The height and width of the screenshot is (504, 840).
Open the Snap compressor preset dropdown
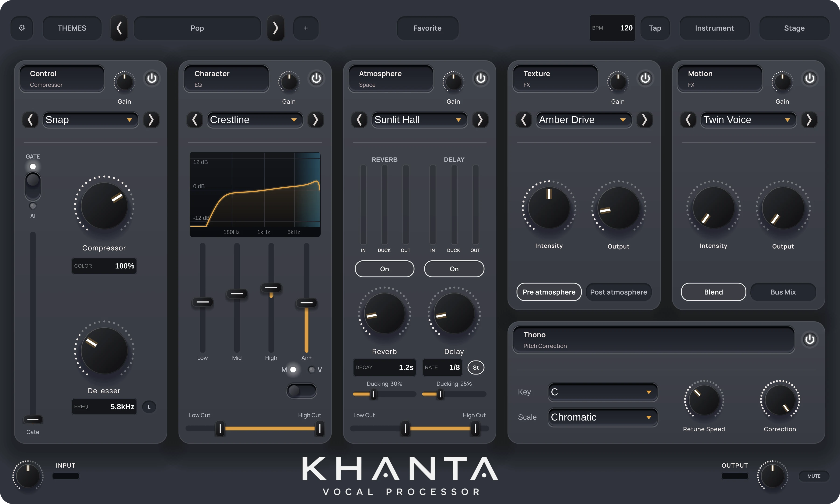click(90, 119)
